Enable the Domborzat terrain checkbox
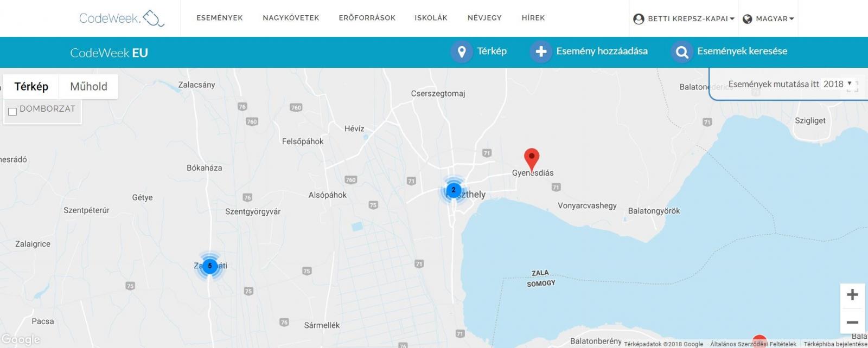This screenshot has width=868, height=348. tap(12, 112)
